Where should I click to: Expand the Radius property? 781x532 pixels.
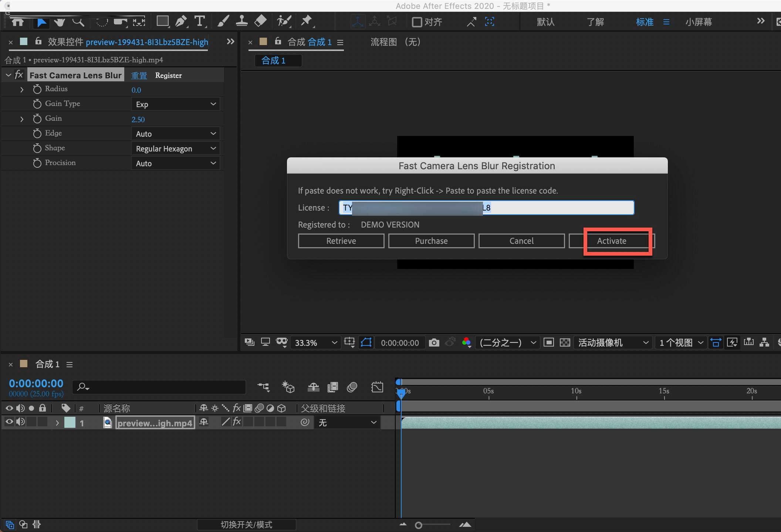(22, 89)
